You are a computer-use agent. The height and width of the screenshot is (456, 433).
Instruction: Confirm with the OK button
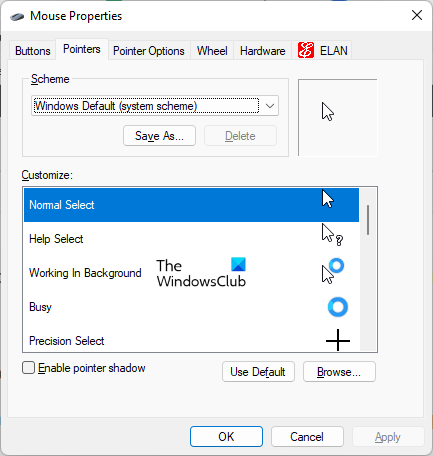click(226, 436)
